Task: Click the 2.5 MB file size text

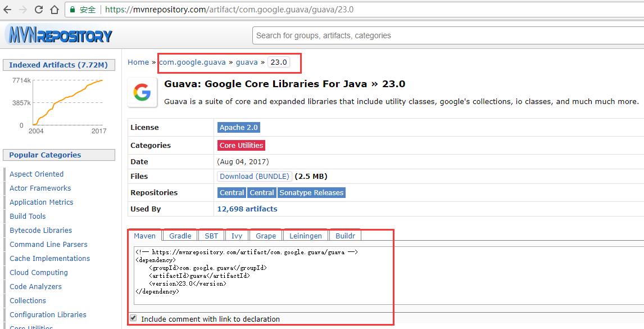Action: (x=311, y=177)
